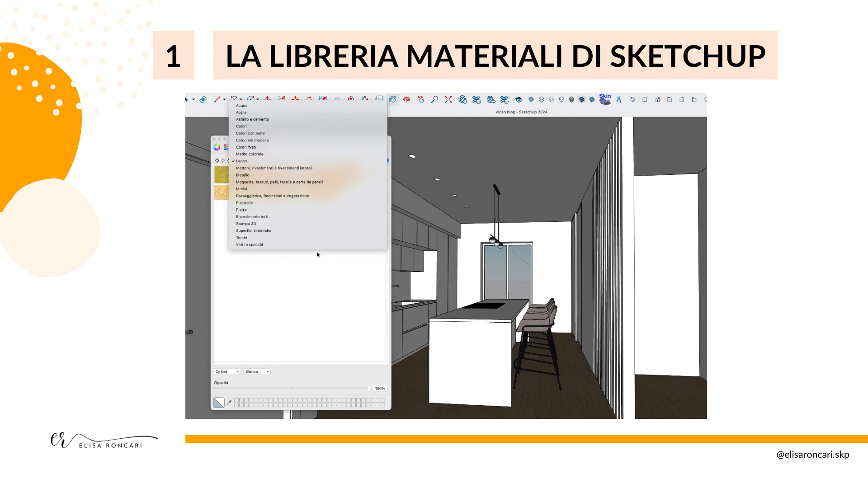The width and height of the screenshot is (868, 488).
Task: Click the Opacità slider track
Action: [292, 388]
